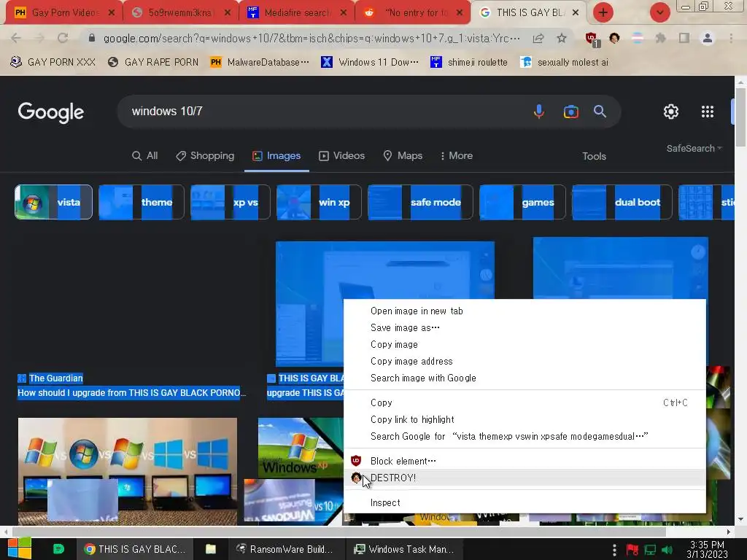Open the Tools filter options

click(594, 156)
